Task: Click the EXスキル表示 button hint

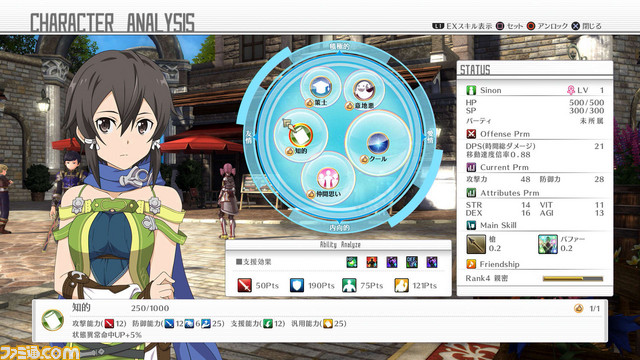Action: (462, 26)
